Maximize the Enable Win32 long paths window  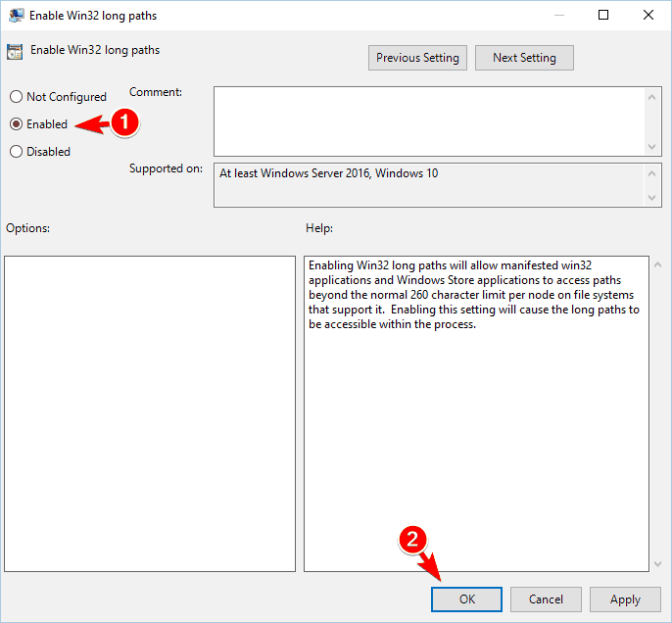(x=603, y=16)
